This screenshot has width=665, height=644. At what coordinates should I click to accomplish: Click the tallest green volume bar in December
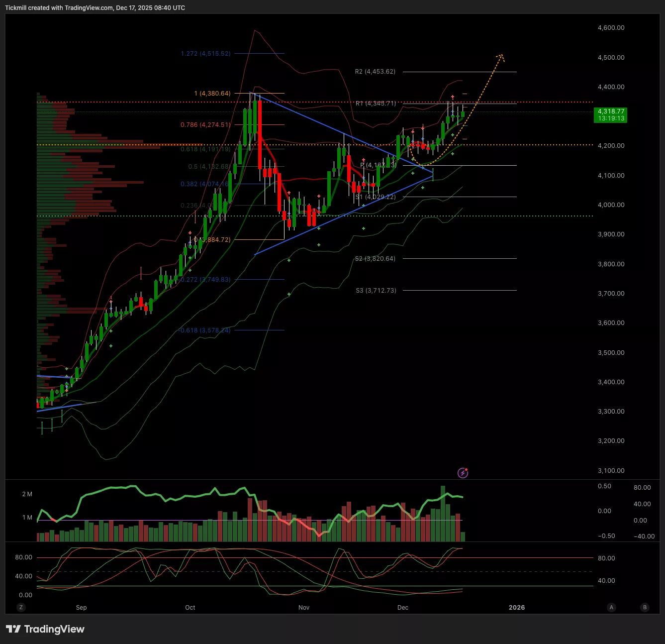443,513
